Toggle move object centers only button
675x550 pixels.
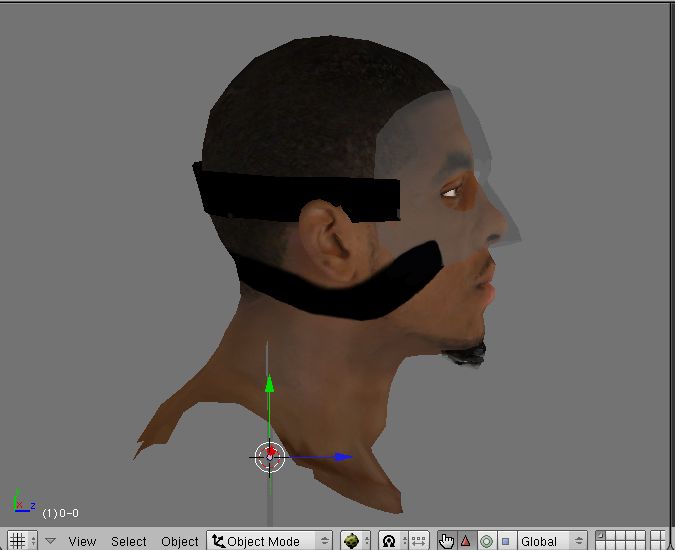(418, 541)
